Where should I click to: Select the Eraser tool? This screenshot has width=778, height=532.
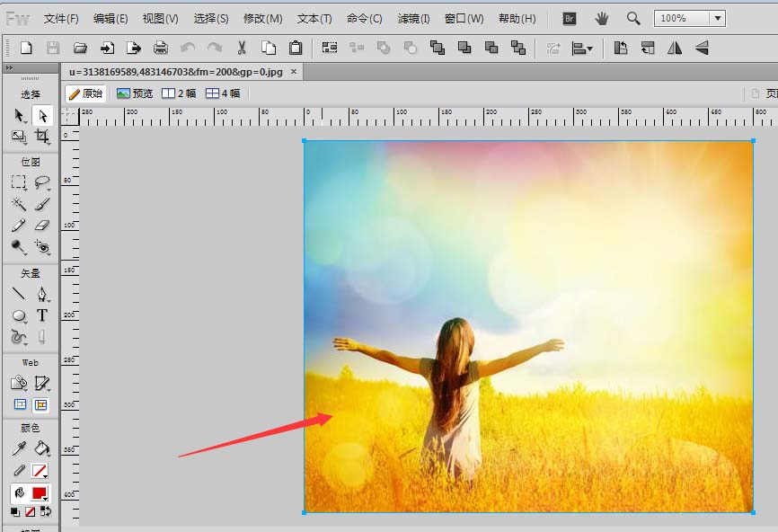coord(42,225)
